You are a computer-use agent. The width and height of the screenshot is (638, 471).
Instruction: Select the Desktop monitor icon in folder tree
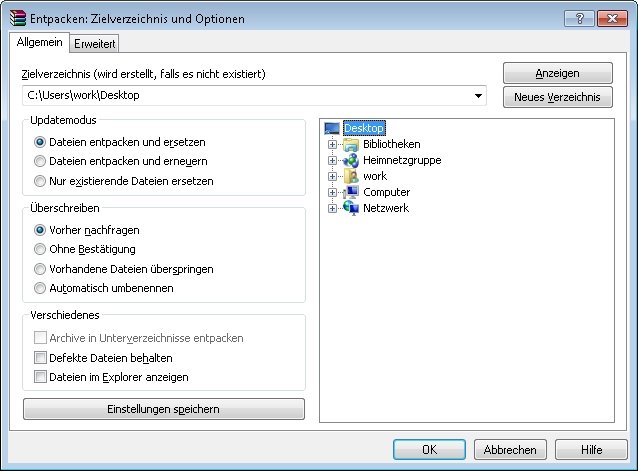332,129
